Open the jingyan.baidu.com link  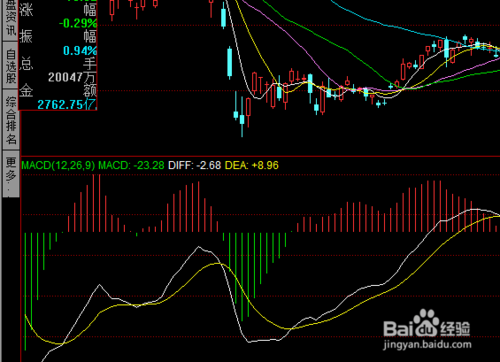tap(427, 345)
